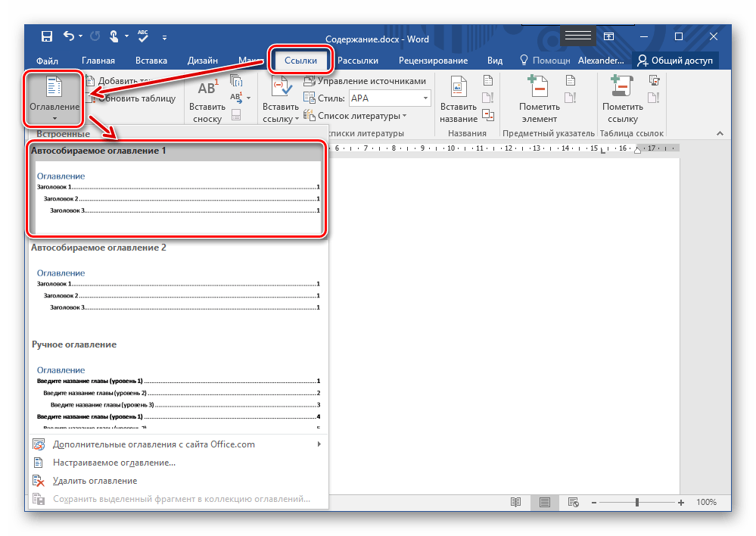Open the Стиль APA combo box
This screenshot has width=756, height=536.
click(390, 98)
